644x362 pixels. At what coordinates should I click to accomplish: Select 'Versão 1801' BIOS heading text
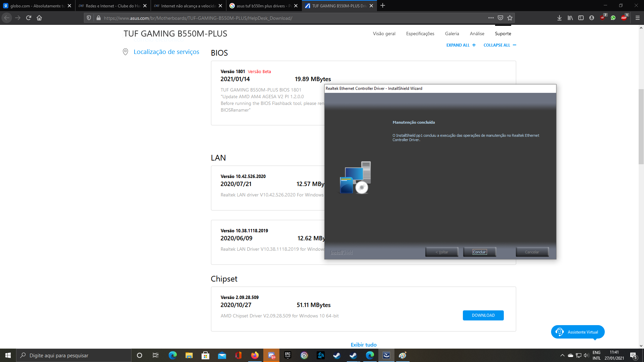[x=233, y=71]
